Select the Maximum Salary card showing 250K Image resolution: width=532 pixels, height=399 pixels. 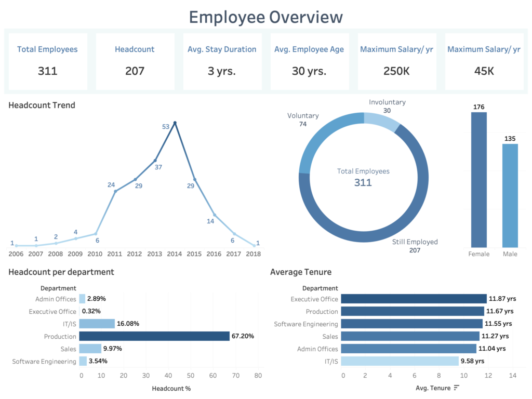[396, 60]
